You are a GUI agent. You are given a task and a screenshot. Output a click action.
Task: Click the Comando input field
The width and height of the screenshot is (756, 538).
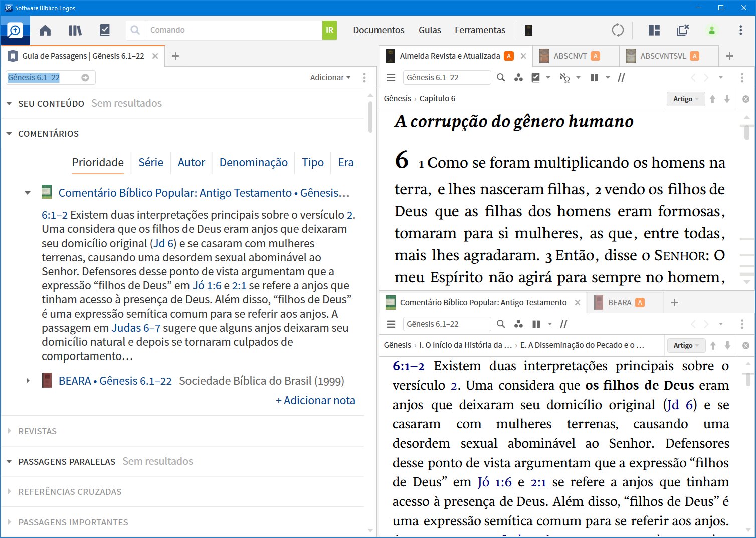click(x=234, y=30)
